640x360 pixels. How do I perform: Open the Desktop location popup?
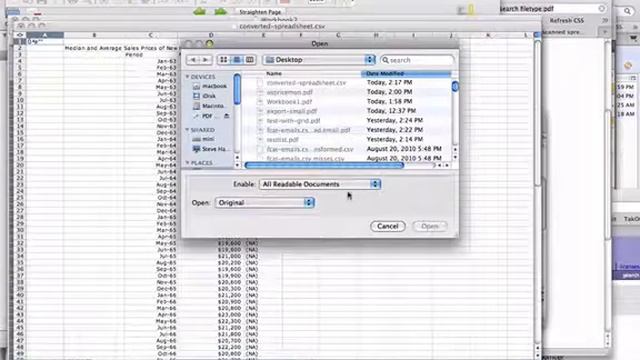[x=319, y=60]
